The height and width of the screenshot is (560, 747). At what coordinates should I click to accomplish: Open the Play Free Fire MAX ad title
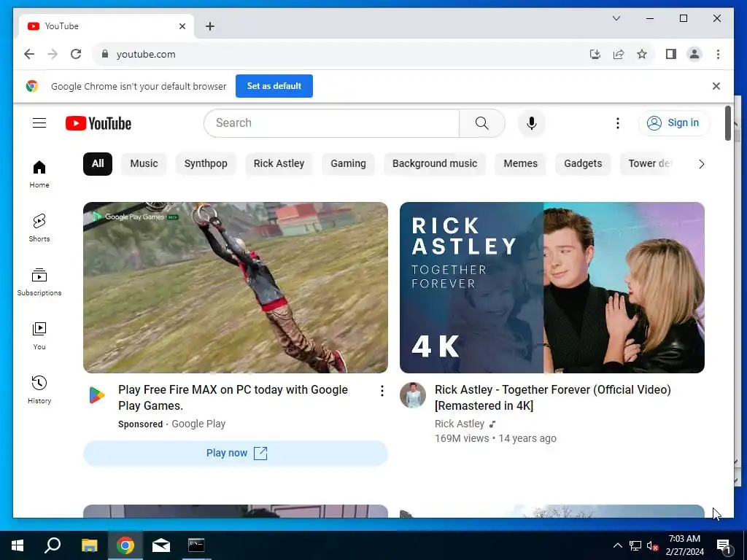pyautogui.click(x=233, y=397)
